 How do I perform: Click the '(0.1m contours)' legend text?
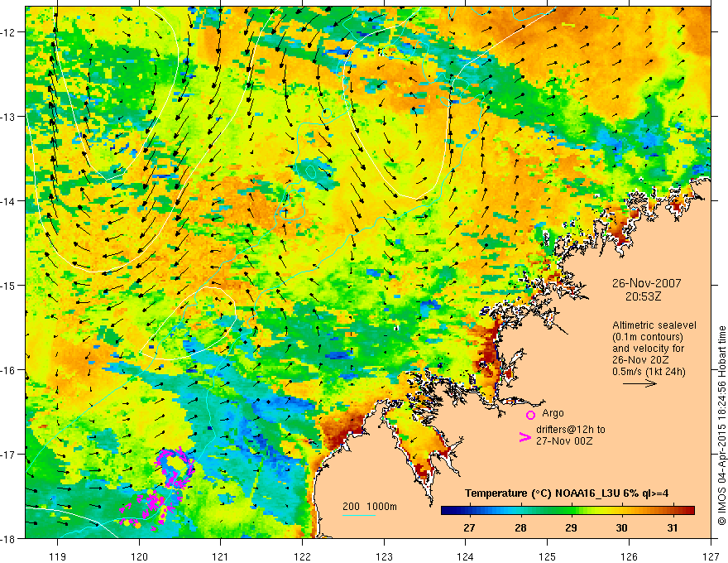point(648,337)
